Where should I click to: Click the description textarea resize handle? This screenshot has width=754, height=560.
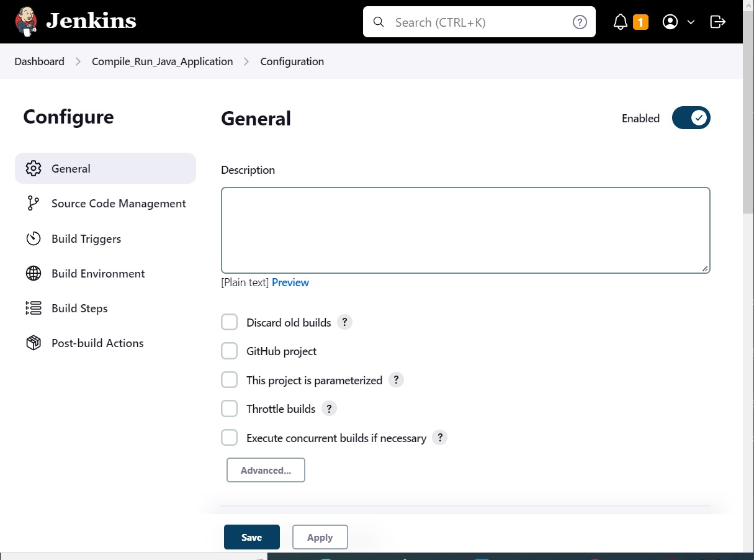705,268
